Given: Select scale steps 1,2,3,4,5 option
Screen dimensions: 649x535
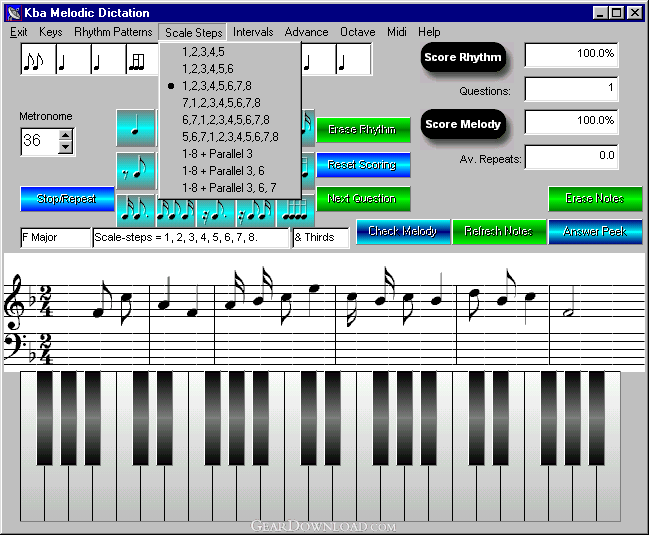Looking at the screenshot, I should coord(203,52).
